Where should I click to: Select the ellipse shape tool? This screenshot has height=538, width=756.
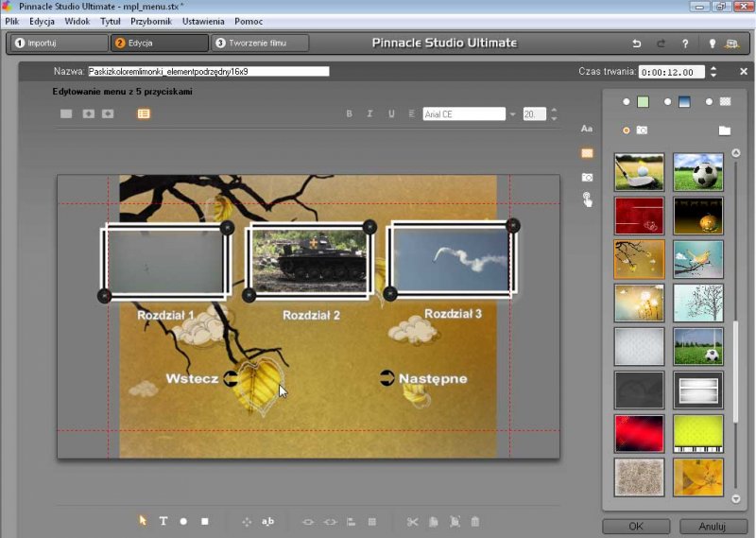(x=183, y=521)
